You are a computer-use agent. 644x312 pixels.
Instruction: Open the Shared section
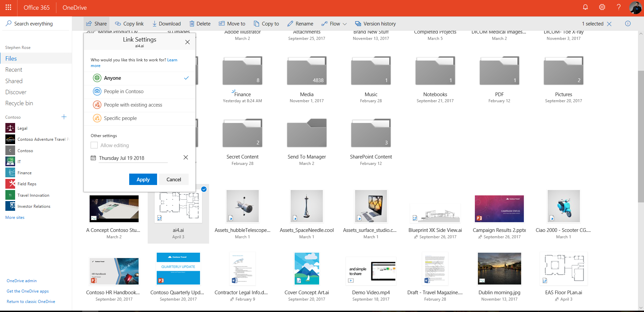click(x=14, y=81)
